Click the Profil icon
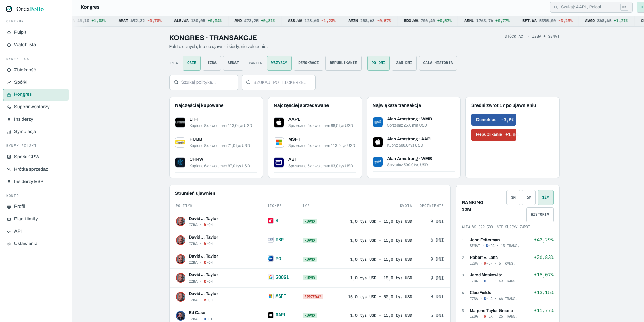 (x=9, y=207)
